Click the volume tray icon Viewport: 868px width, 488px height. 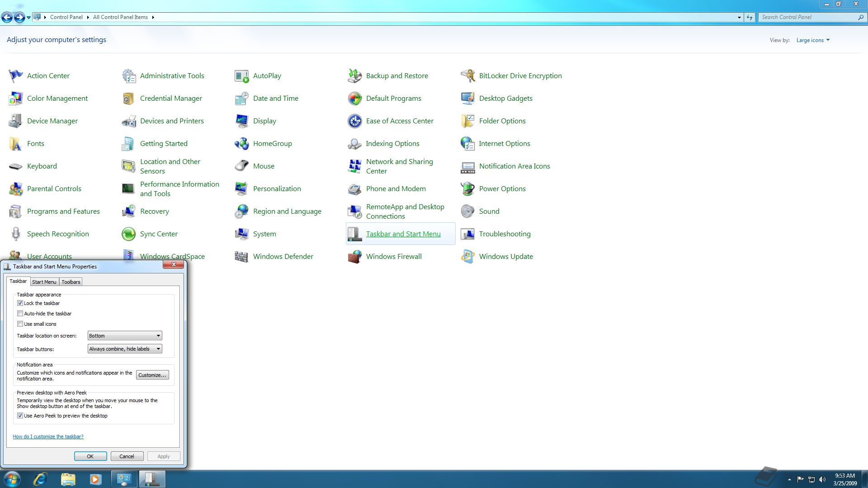[x=822, y=479]
